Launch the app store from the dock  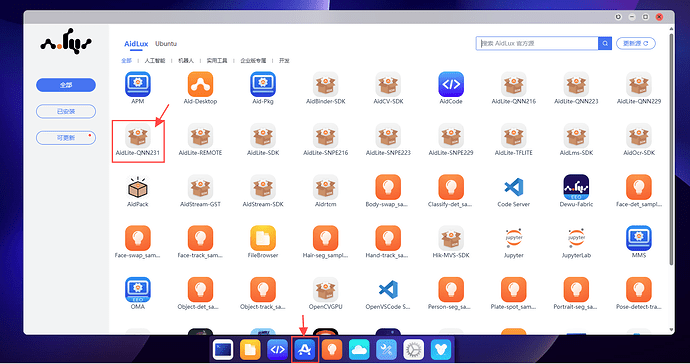click(305, 350)
